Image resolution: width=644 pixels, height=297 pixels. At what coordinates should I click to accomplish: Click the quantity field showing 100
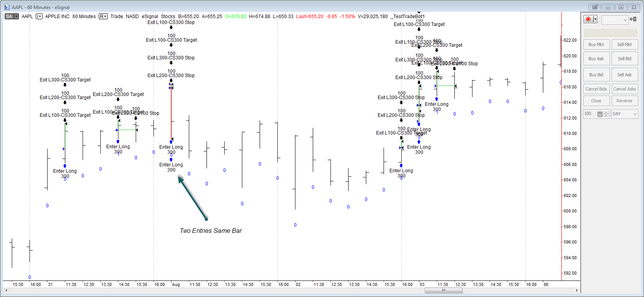(x=590, y=114)
